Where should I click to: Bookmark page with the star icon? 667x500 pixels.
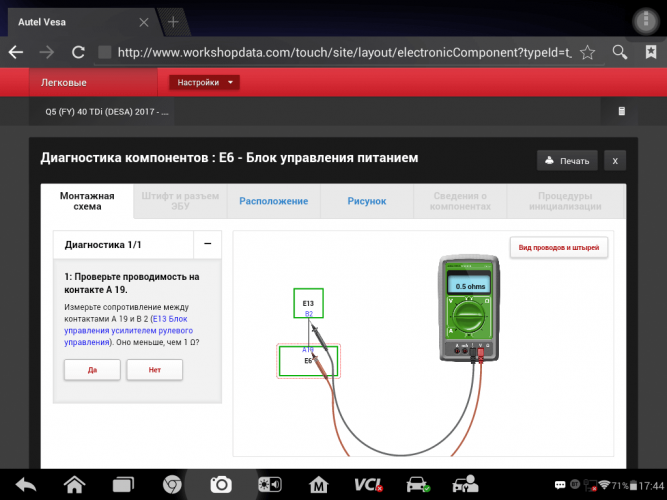click(x=587, y=52)
